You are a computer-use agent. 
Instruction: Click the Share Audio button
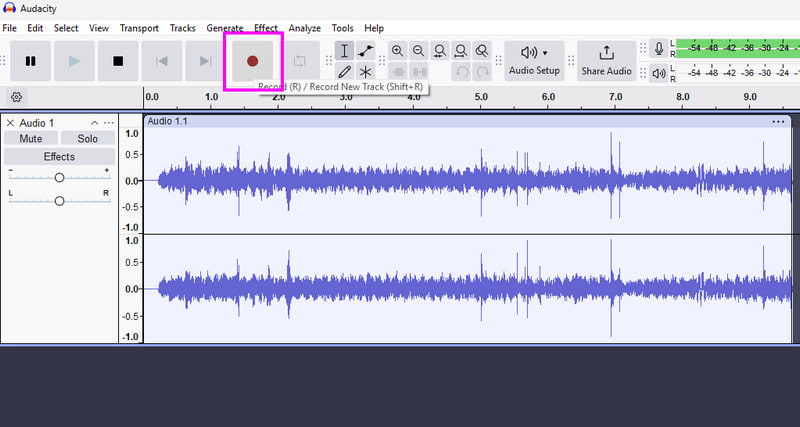pyautogui.click(x=606, y=61)
